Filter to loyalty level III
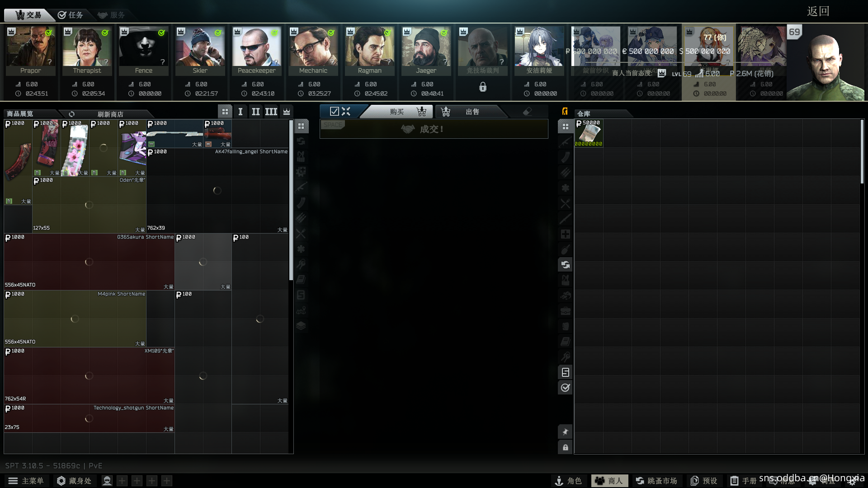The height and width of the screenshot is (488, 868). click(x=271, y=112)
